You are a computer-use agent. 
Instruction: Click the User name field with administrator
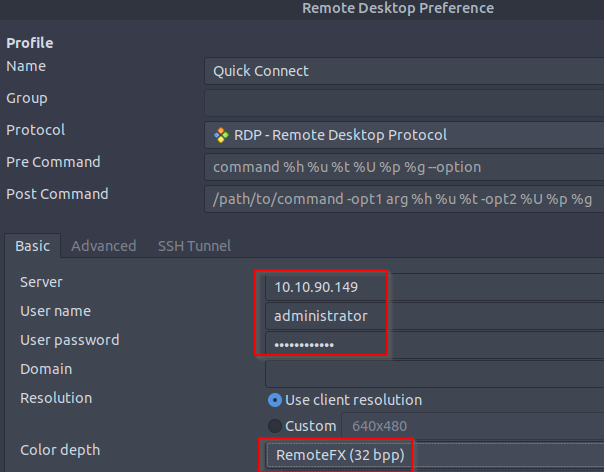tap(435, 316)
